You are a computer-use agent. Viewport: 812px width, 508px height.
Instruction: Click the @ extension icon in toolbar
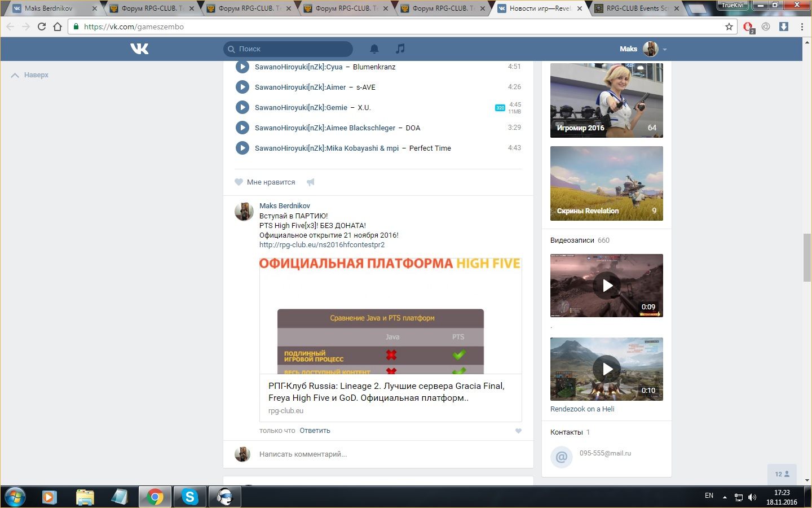click(x=766, y=27)
